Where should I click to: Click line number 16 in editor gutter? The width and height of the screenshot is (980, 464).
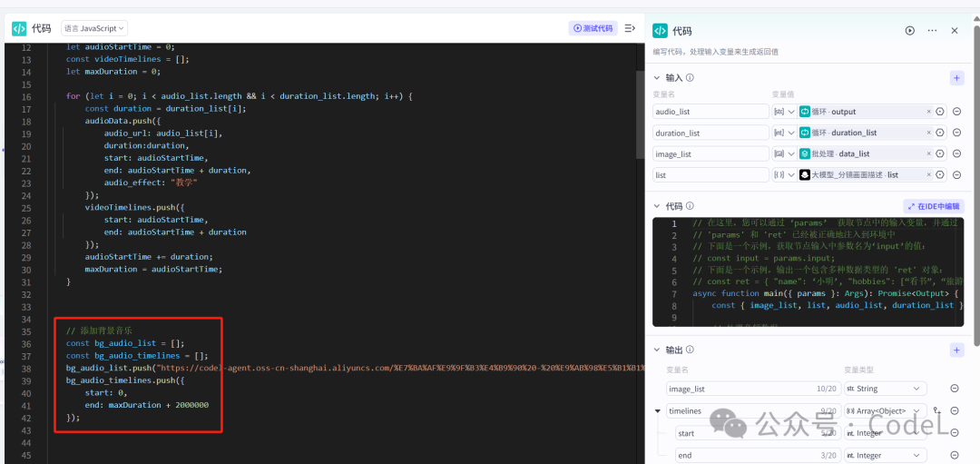25,97
